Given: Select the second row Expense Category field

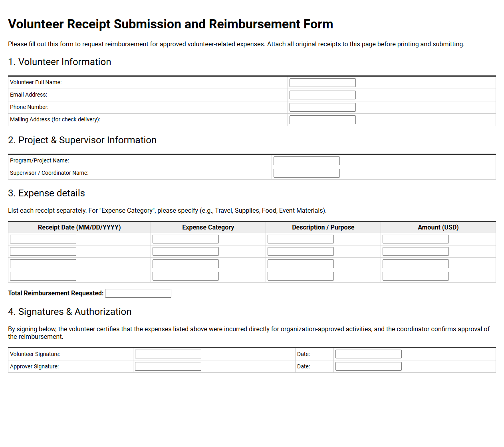Looking at the screenshot, I should [186, 251].
